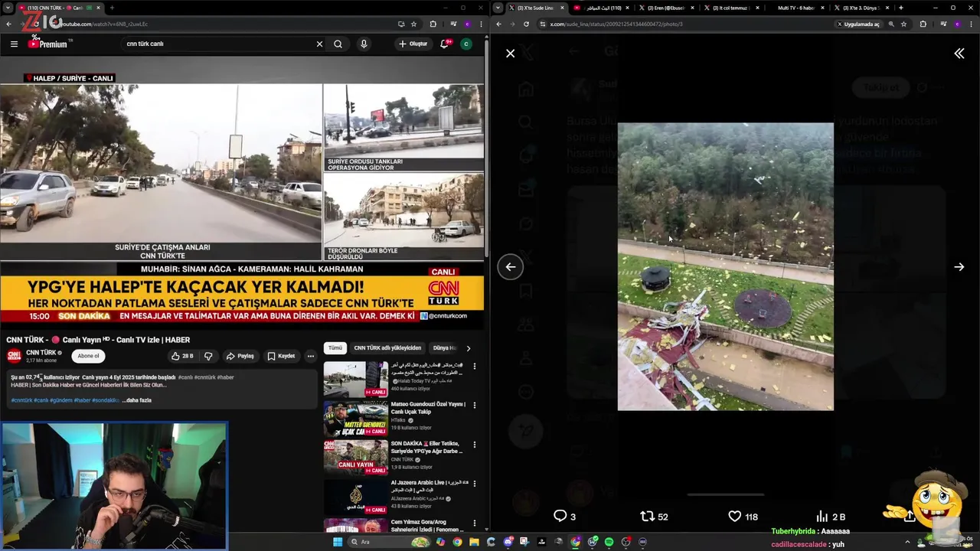
Task: Collapse side panel with double chevron
Action: pyautogui.click(x=959, y=53)
